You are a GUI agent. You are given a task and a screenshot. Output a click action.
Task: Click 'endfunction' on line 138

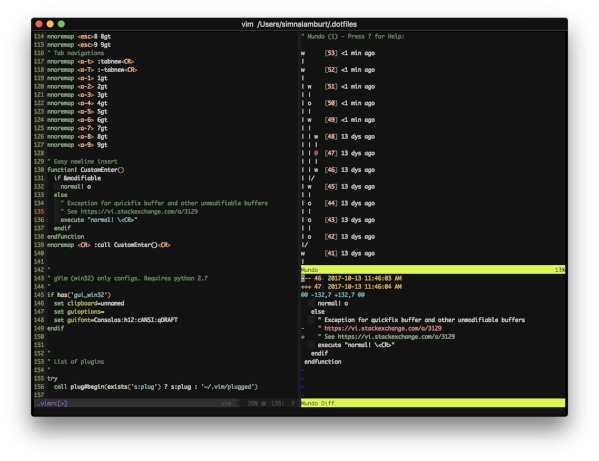pos(66,237)
